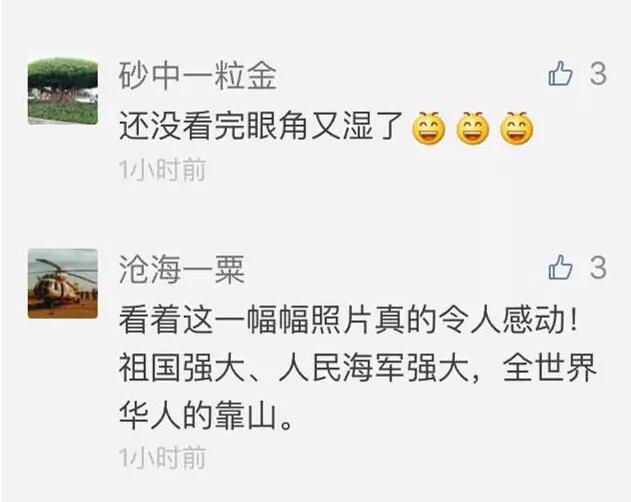This screenshot has height=502, width=631.
Task: Select the line 看着这一幅幅照片真的令人感动
Action: [x=342, y=321]
